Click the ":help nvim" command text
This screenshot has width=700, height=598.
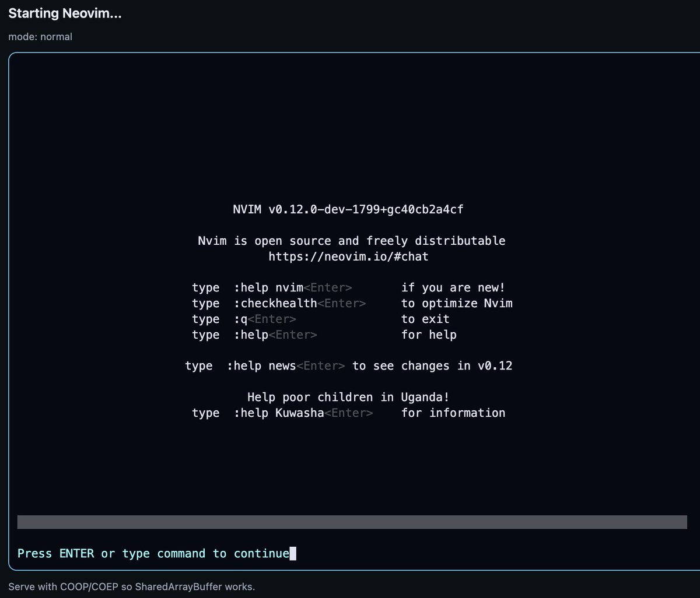pyautogui.click(x=268, y=288)
